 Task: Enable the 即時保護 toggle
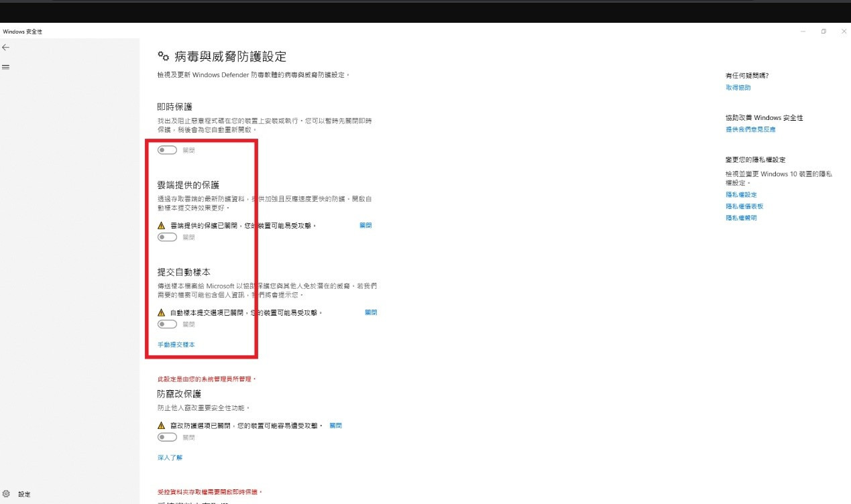click(167, 150)
